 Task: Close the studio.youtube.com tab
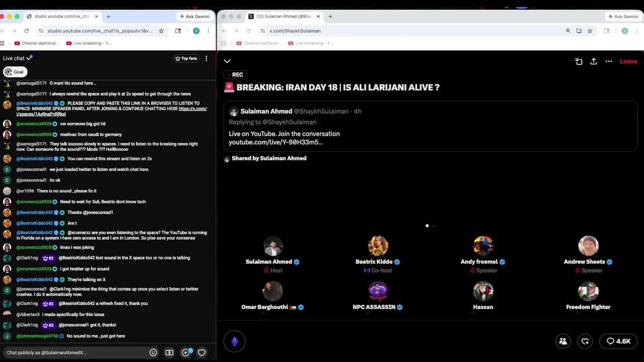[x=97, y=17]
